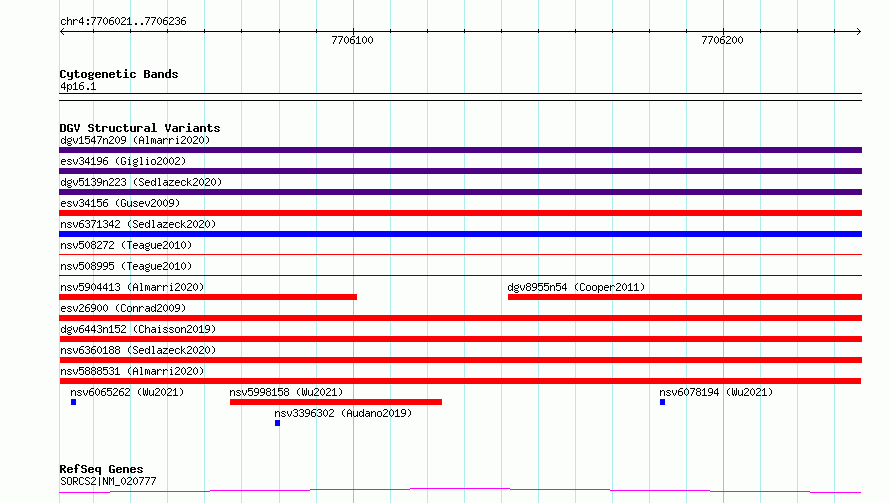
Task: Click the esv34156 (Gusev2009) variant label
Action: tap(120, 203)
